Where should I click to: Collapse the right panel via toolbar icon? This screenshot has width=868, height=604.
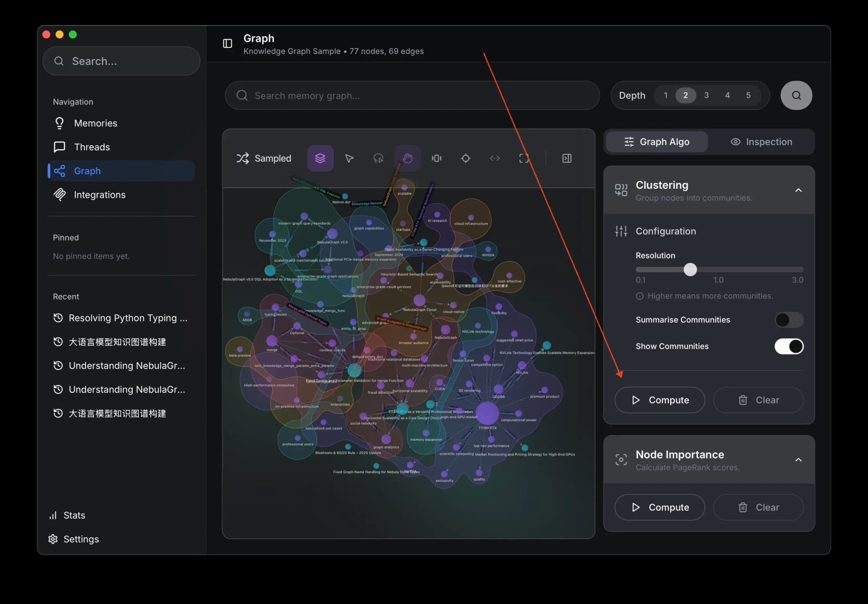pyautogui.click(x=567, y=158)
